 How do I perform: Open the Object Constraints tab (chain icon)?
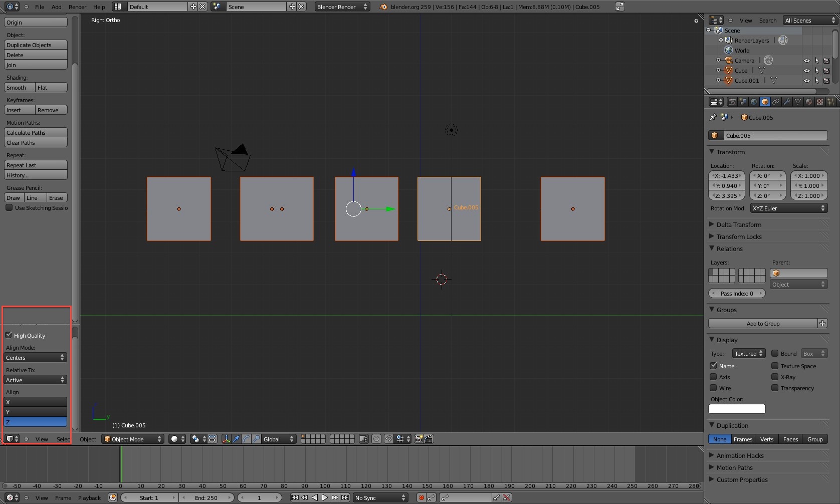click(x=776, y=102)
